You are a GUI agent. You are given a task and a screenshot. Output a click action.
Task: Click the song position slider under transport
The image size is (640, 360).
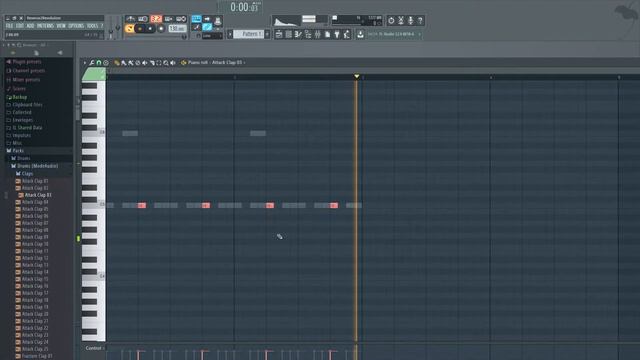click(156, 36)
